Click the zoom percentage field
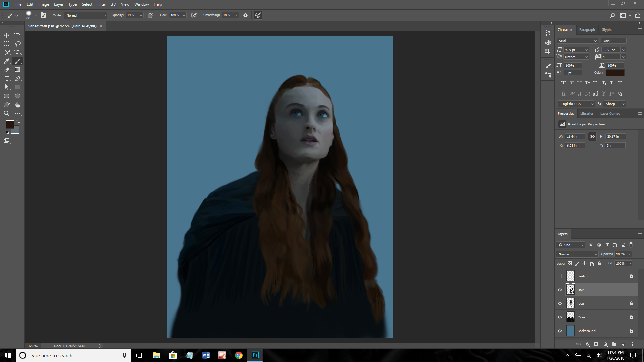This screenshot has height=362, width=644. click(33, 346)
